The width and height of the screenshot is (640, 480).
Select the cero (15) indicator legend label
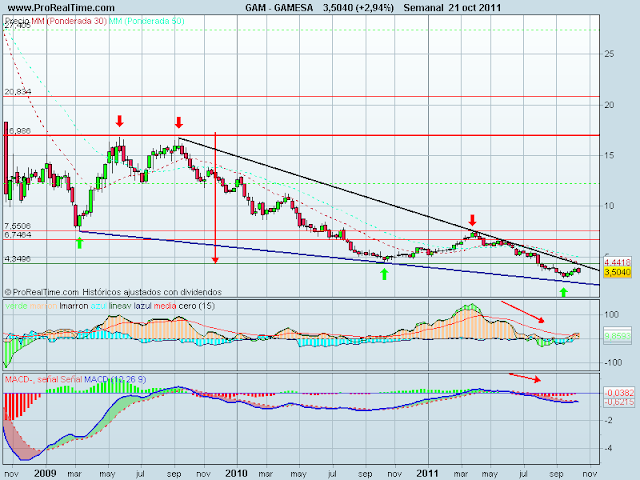[x=197, y=306]
